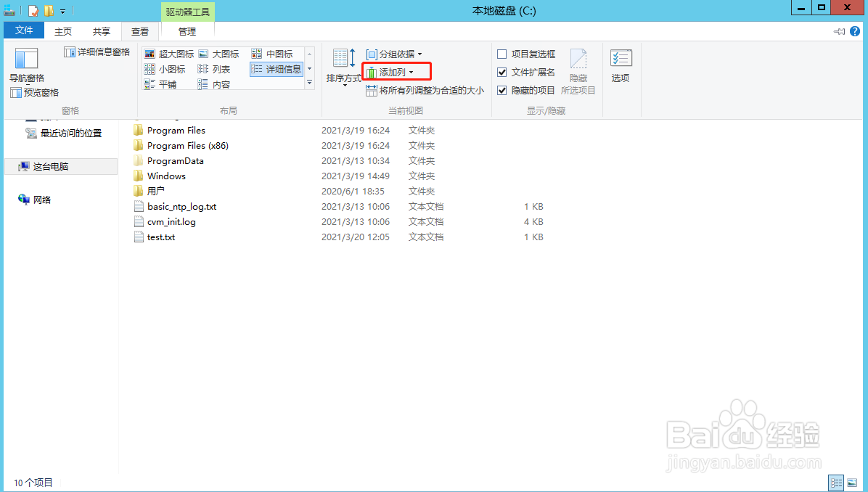Open the Customize Quick Access Toolbar dropdown arrow

click(x=62, y=11)
